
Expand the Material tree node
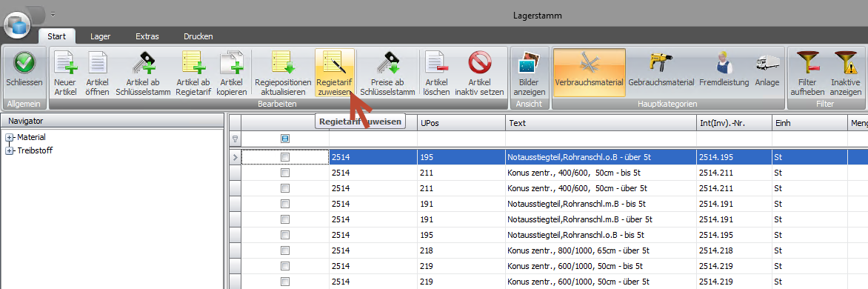tap(8, 137)
